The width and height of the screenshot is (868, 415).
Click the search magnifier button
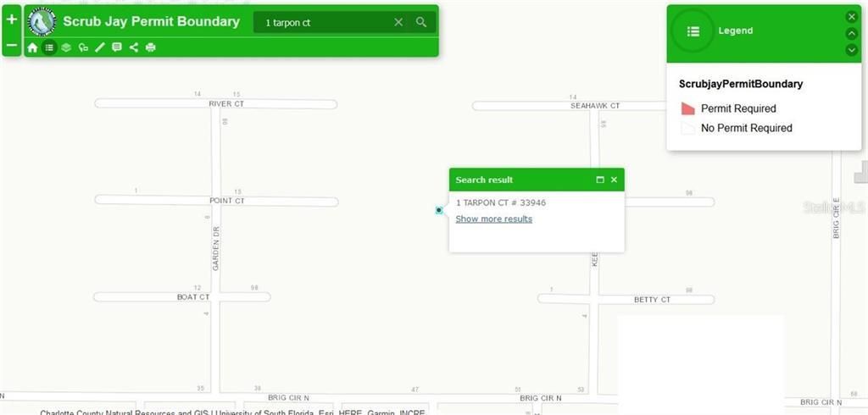tap(420, 23)
